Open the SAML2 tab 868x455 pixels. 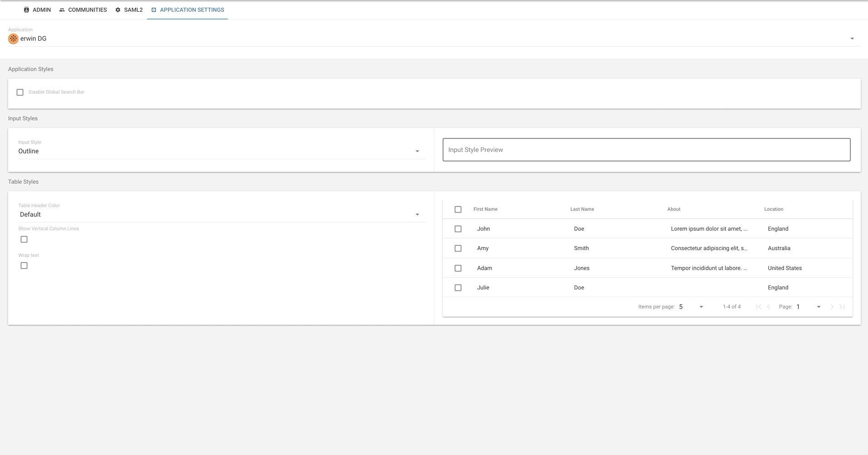coord(133,10)
